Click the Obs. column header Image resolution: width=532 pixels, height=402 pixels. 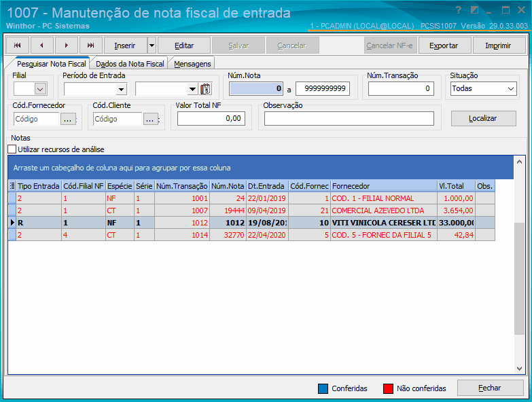coord(485,186)
